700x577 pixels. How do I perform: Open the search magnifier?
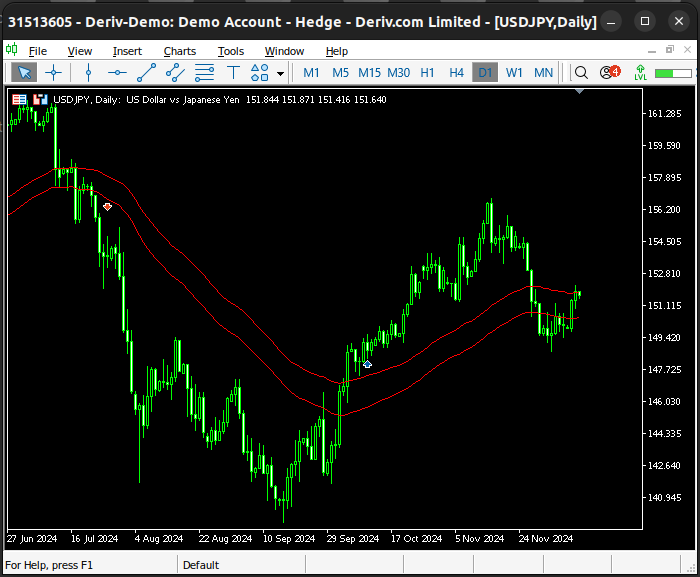coord(581,72)
